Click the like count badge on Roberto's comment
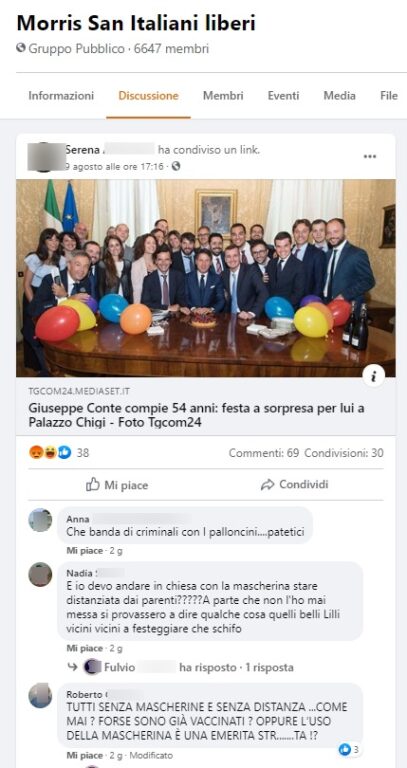The height and width of the screenshot is (768, 407). (349, 749)
